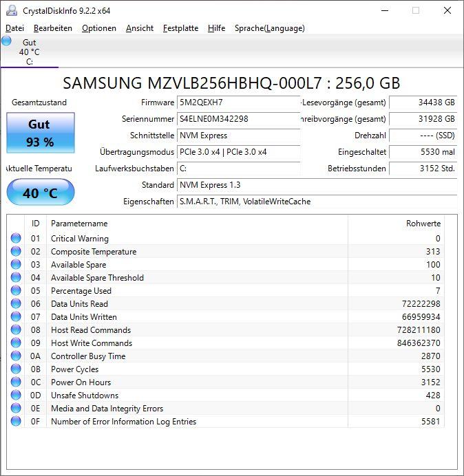Click the CrystalDiskInfo app icon in title bar
This screenshot has width=464, height=476.
12,10
